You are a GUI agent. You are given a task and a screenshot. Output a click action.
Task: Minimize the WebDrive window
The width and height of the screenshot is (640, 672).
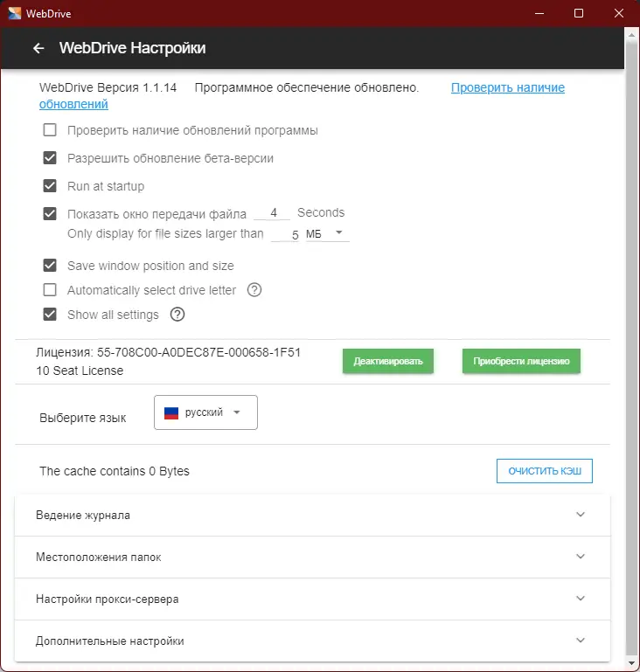pos(539,13)
